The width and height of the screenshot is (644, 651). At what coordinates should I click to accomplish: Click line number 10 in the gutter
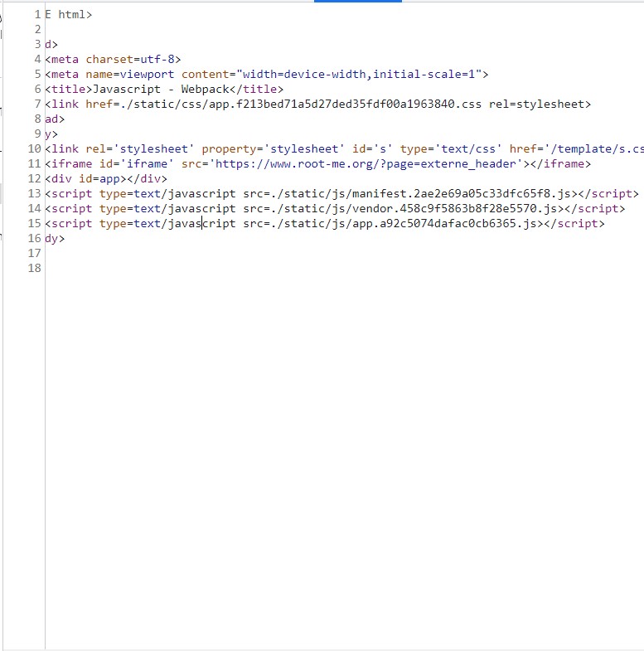(35, 149)
